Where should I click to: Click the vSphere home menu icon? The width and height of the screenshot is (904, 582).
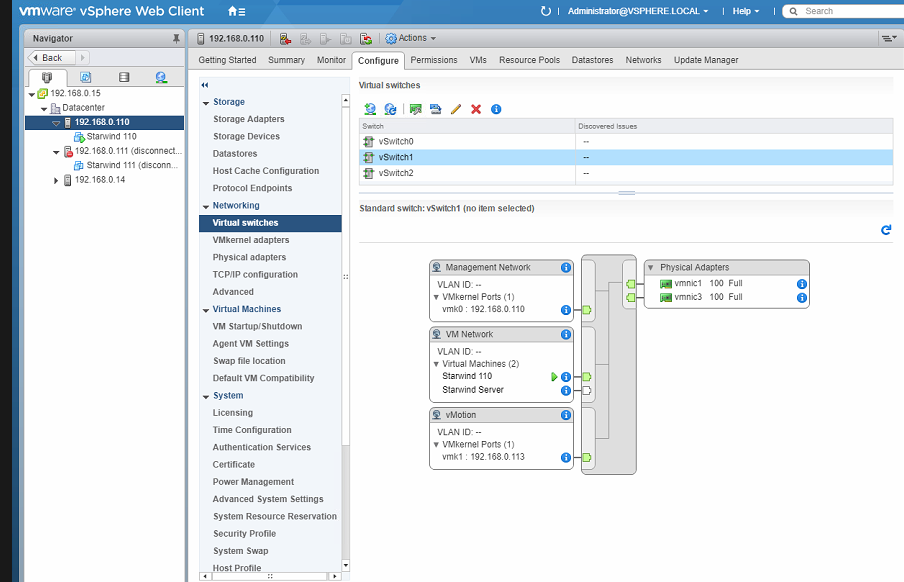(x=236, y=11)
